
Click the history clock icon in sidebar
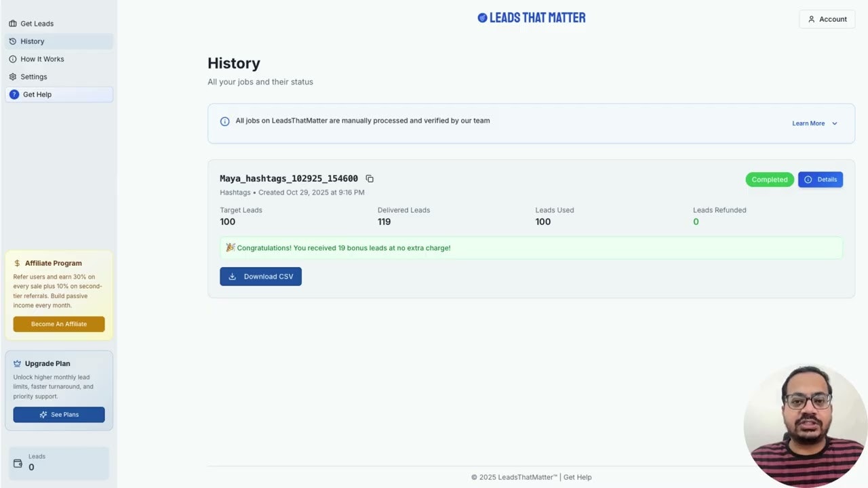point(13,41)
